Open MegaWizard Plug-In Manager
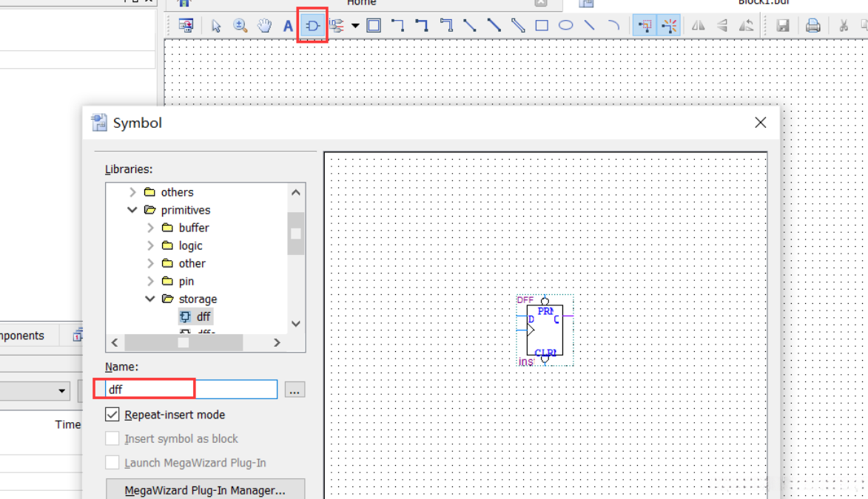 [205, 489]
